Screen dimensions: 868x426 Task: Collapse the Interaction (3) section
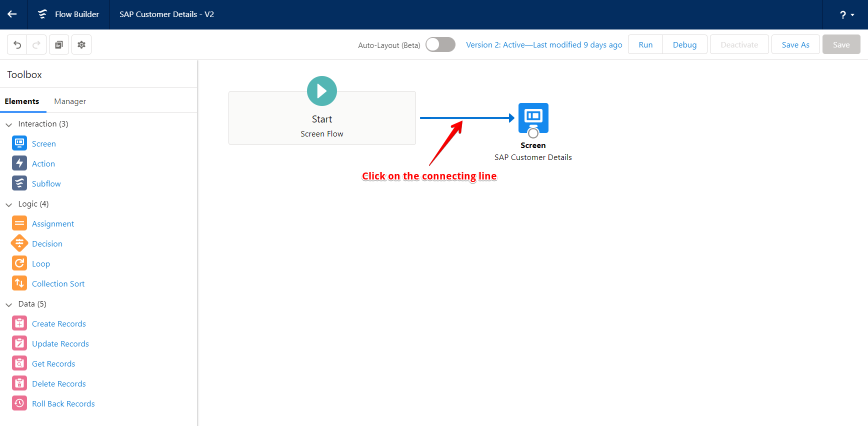point(9,124)
